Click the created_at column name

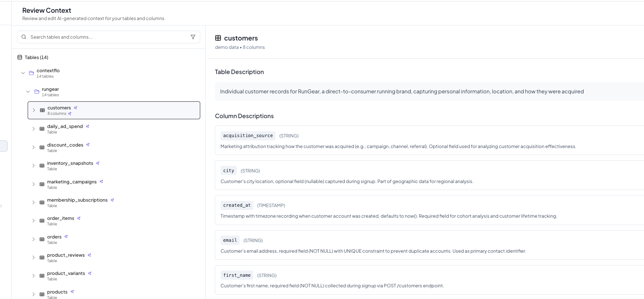[237, 205]
